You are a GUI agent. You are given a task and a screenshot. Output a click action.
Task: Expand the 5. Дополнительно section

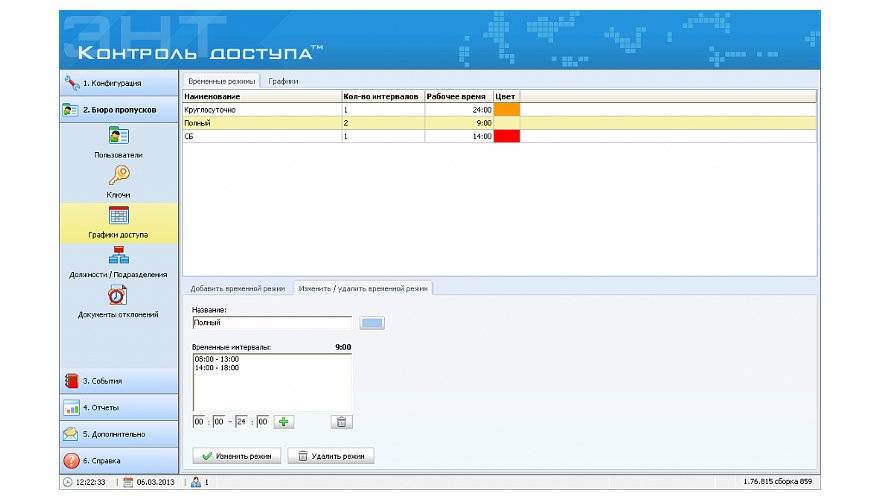[x=119, y=434]
